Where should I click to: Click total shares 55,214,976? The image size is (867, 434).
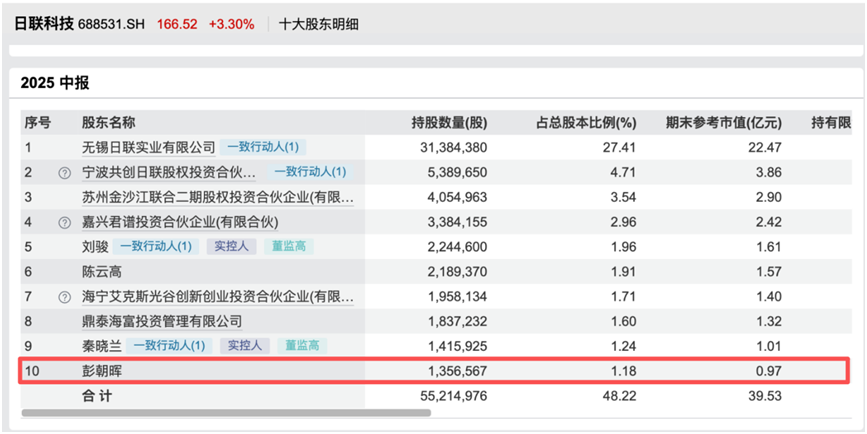pyautogui.click(x=453, y=396)
